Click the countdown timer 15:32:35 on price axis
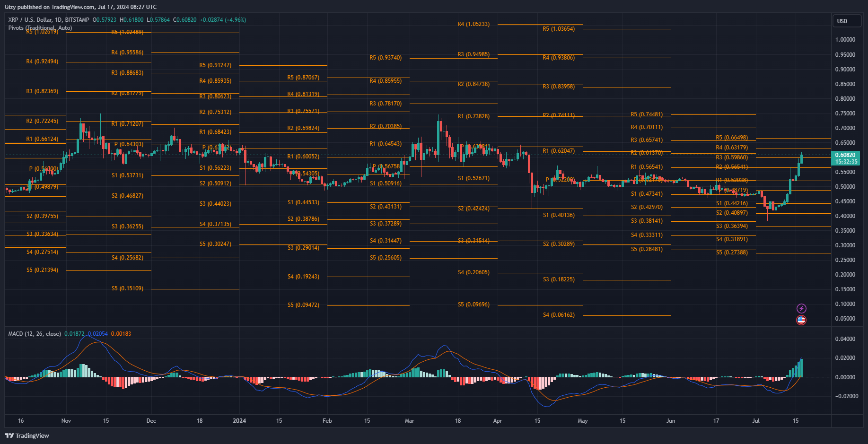The height and width of the screenshot is (444, 868). 845,162
